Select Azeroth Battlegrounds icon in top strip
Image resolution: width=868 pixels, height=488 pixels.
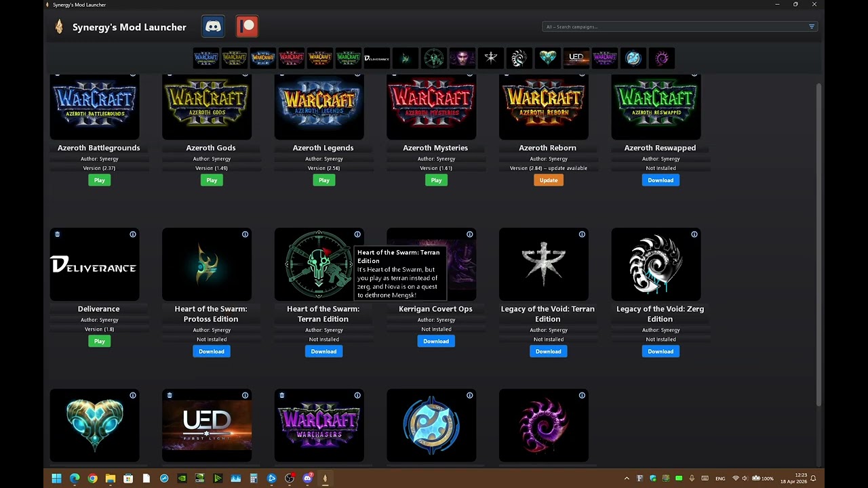click(x=205, y=58)
